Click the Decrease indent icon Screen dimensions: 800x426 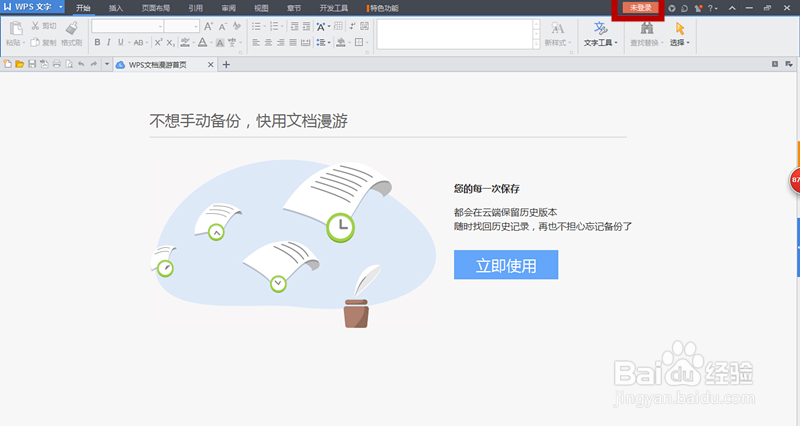[294, 26]
